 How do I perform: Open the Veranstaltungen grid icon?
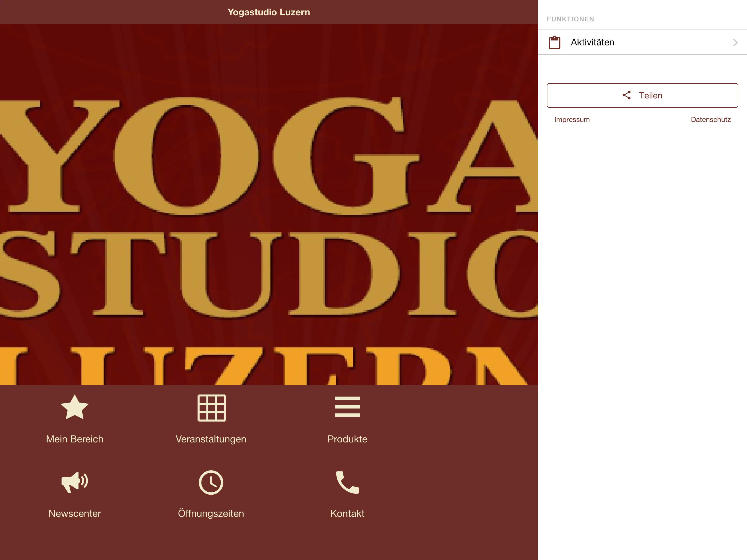(x=211, y=408)
